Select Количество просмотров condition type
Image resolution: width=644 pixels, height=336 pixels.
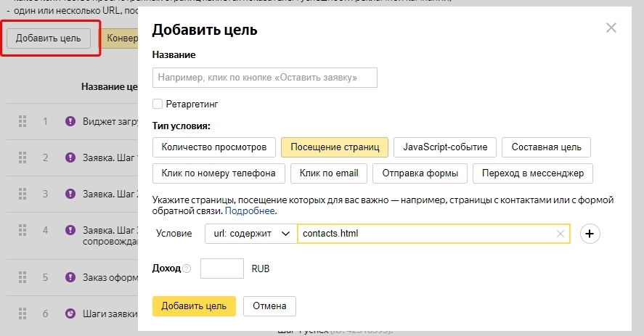pos(214,147)
